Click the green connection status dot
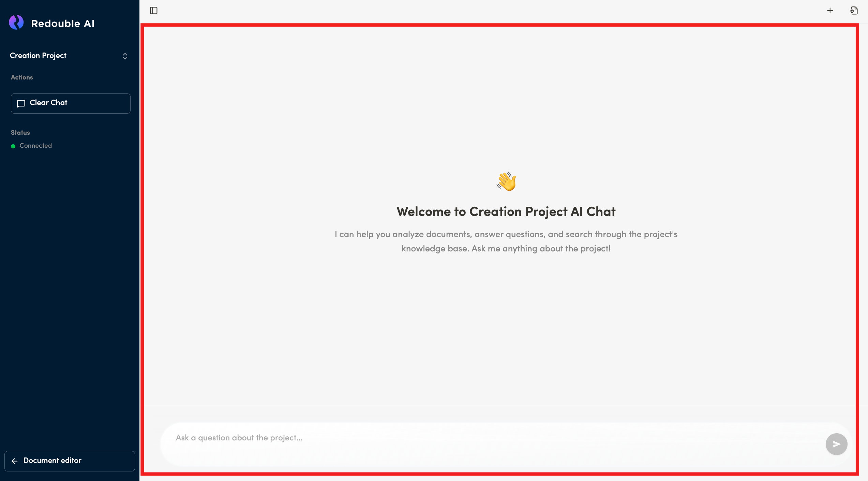This screenshot has height=481, width=868. coord(13,146)
